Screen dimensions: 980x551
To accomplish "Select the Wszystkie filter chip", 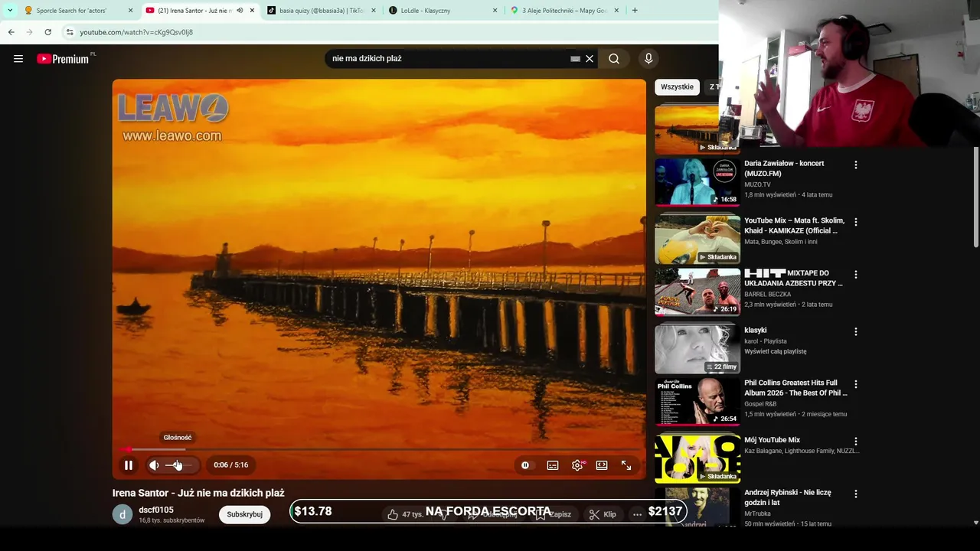I will click(677, 86).
